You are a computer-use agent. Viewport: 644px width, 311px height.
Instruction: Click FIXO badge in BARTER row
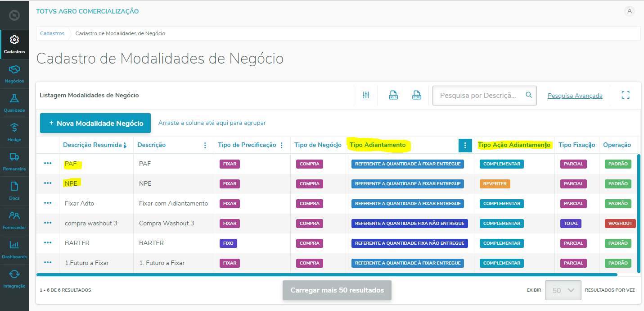[228, 243]
